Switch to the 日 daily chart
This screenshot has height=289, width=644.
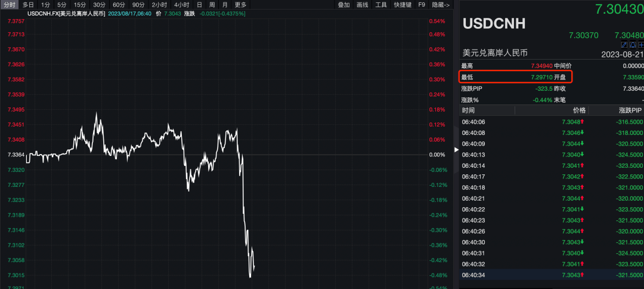click(x=199, y=4)
